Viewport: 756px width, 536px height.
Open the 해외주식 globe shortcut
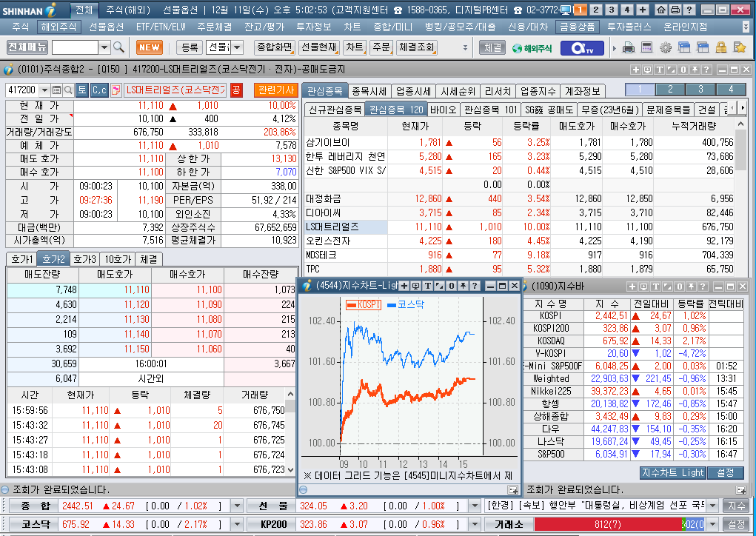pos(532,47)
